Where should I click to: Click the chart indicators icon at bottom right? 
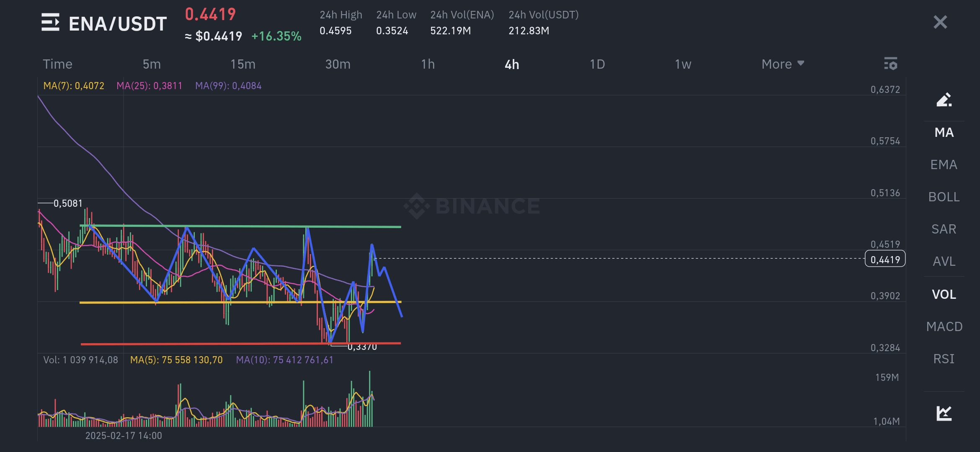point(944,413)
